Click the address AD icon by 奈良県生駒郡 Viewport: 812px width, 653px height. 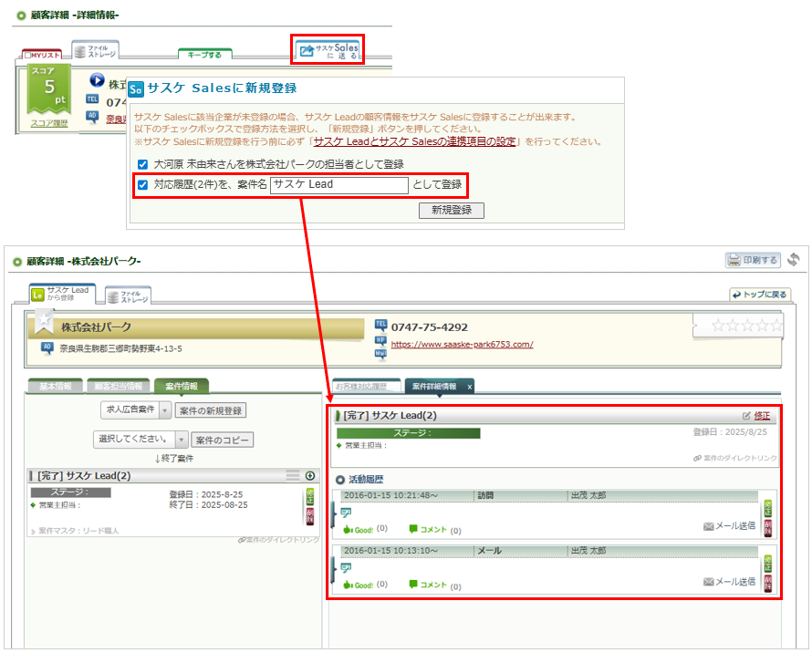point(47,348)
